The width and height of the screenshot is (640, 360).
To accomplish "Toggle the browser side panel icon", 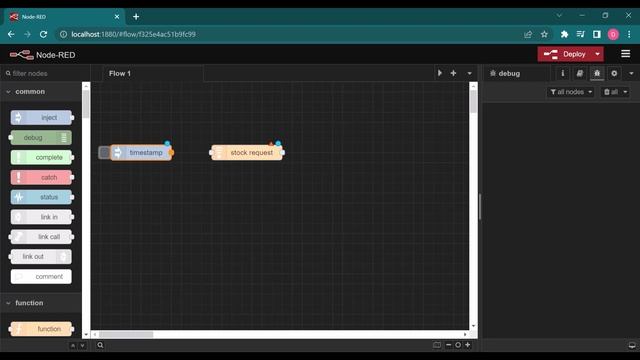I will (x=597, y=34).
